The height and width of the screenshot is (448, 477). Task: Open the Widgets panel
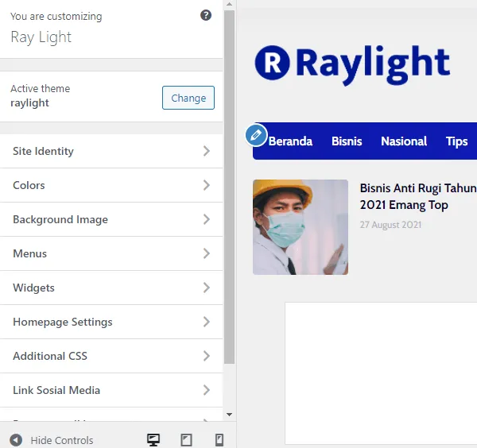(x=111, y=288)
